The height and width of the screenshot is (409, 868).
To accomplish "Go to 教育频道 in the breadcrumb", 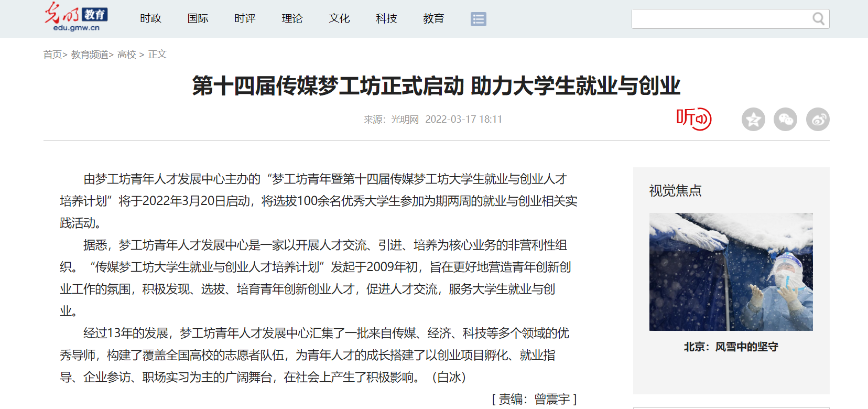I will coord(90,55).
